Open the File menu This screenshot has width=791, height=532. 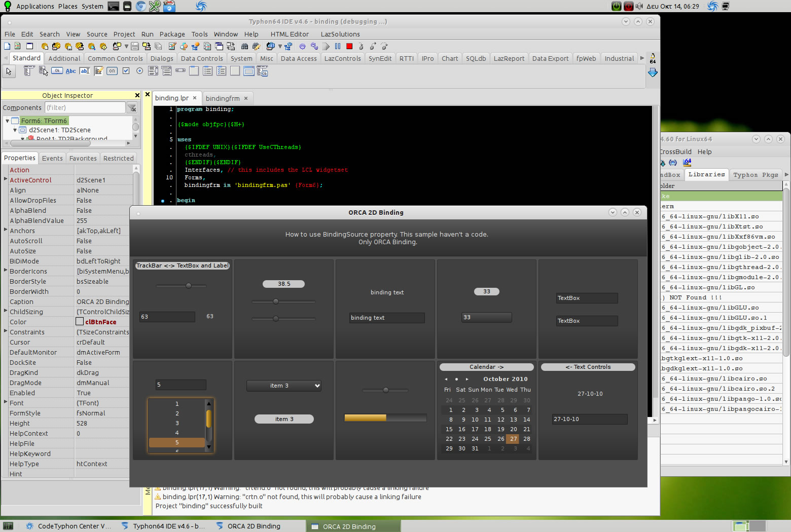[x=10, y=34]
